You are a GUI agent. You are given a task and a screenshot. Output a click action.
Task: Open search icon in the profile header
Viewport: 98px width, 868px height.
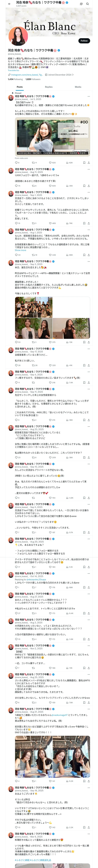click(x=88, y=4)
